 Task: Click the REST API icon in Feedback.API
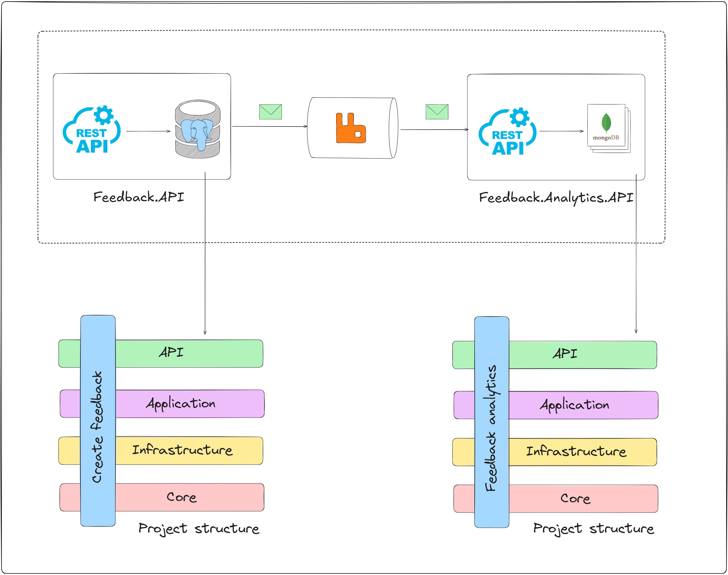92,130
